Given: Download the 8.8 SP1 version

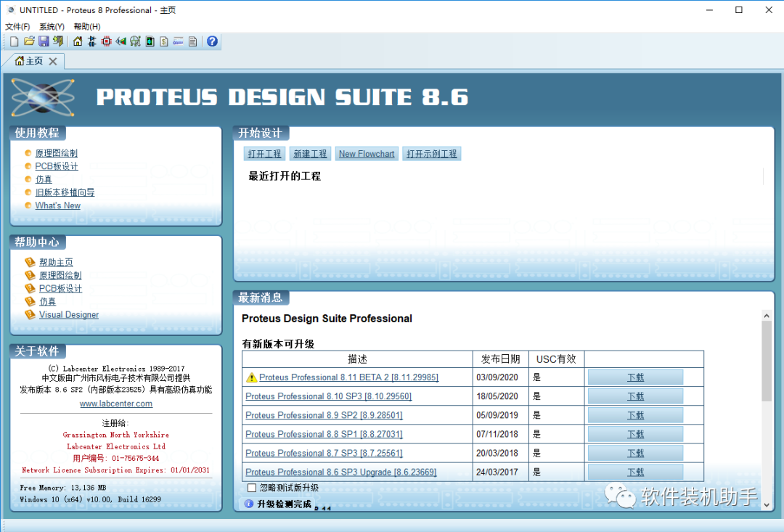Looking at the screenshot, I should pyautogui.click(x=635, y=435).
